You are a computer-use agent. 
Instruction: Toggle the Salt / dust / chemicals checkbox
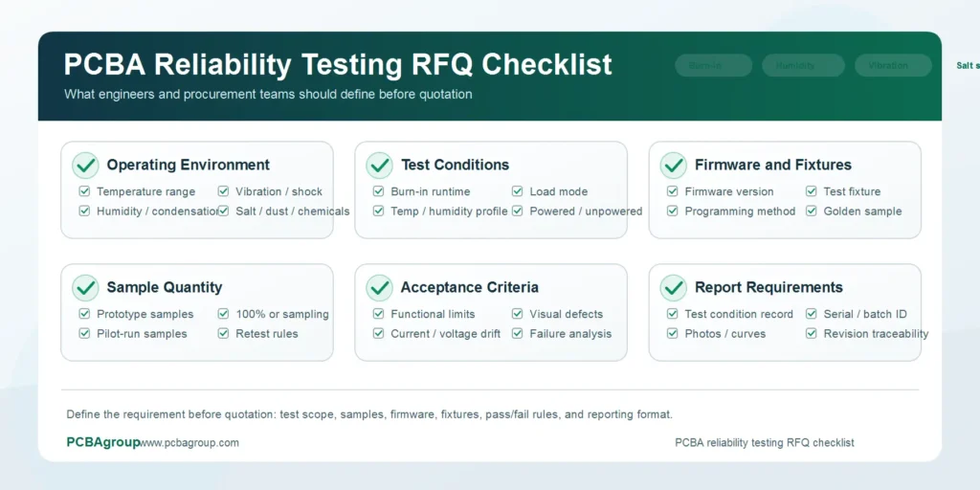click(x=223, y=212)
